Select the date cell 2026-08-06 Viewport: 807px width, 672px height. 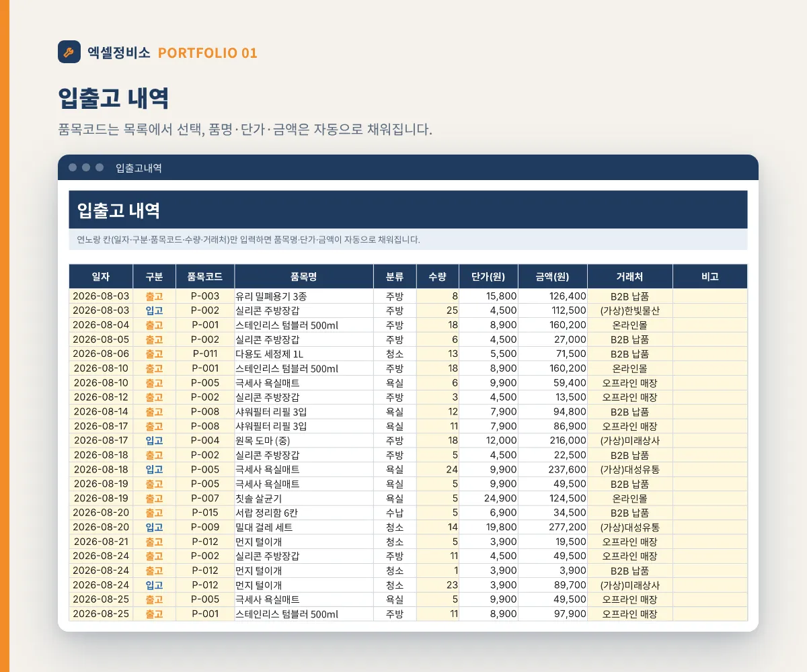click(101, 353)
